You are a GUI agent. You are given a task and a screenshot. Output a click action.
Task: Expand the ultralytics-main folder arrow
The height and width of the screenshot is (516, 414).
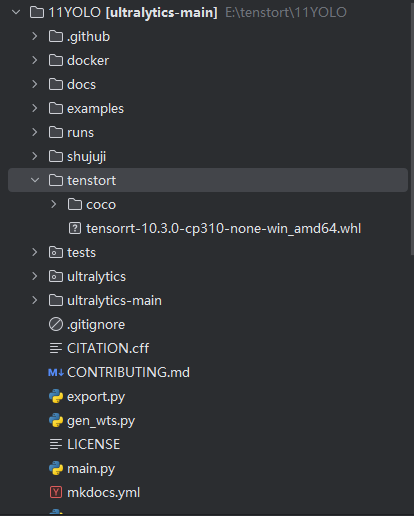[35, 300]
